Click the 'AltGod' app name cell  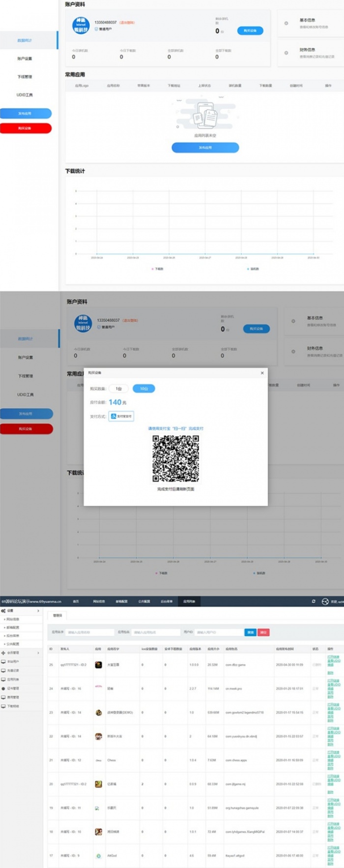[112, 855]
